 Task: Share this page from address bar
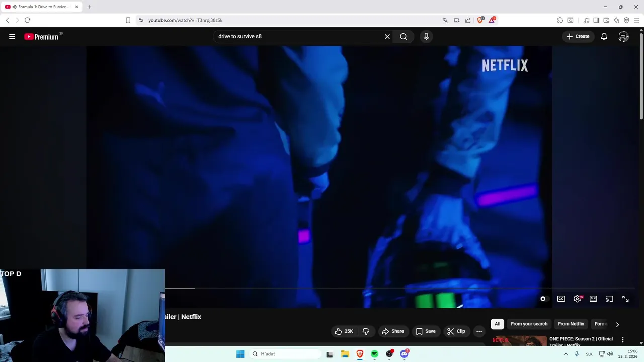(x=468, y=20)
